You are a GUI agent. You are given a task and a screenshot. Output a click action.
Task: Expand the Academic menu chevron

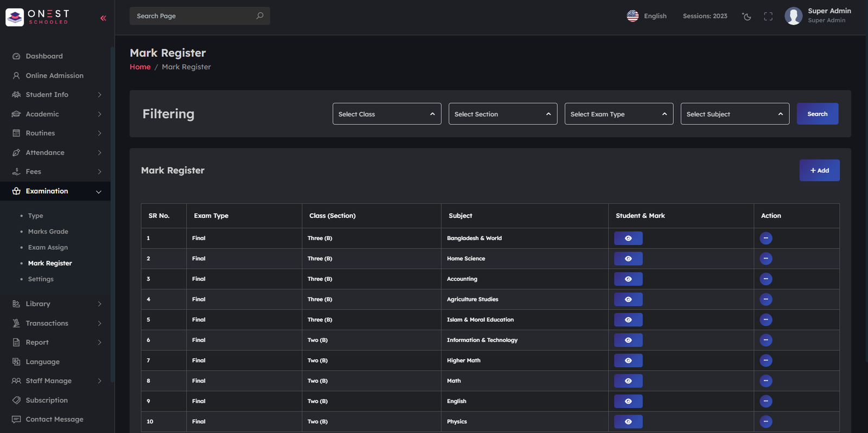tap(99, 114)
